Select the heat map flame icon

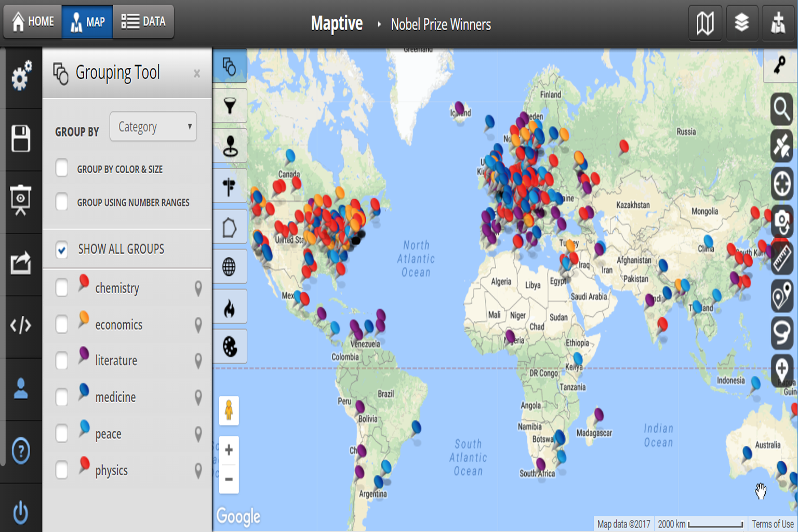(230, 308)
